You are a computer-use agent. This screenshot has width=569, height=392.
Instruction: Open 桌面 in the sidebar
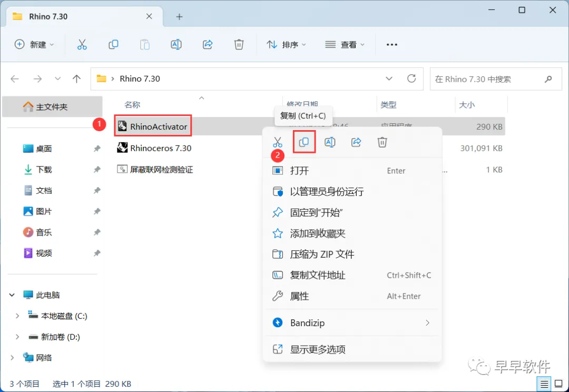point(44,149)
